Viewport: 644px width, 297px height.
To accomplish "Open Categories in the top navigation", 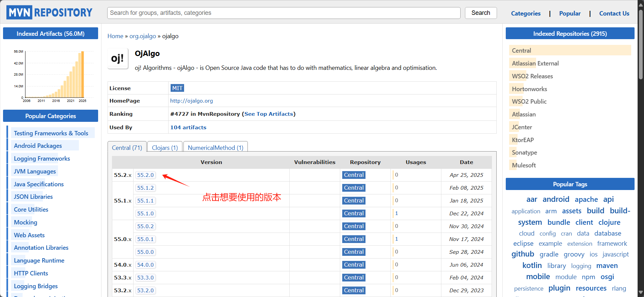I will click(526, 13).
